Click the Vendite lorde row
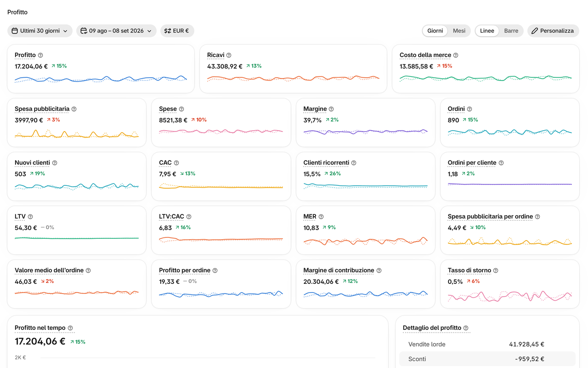 [487, 344]
